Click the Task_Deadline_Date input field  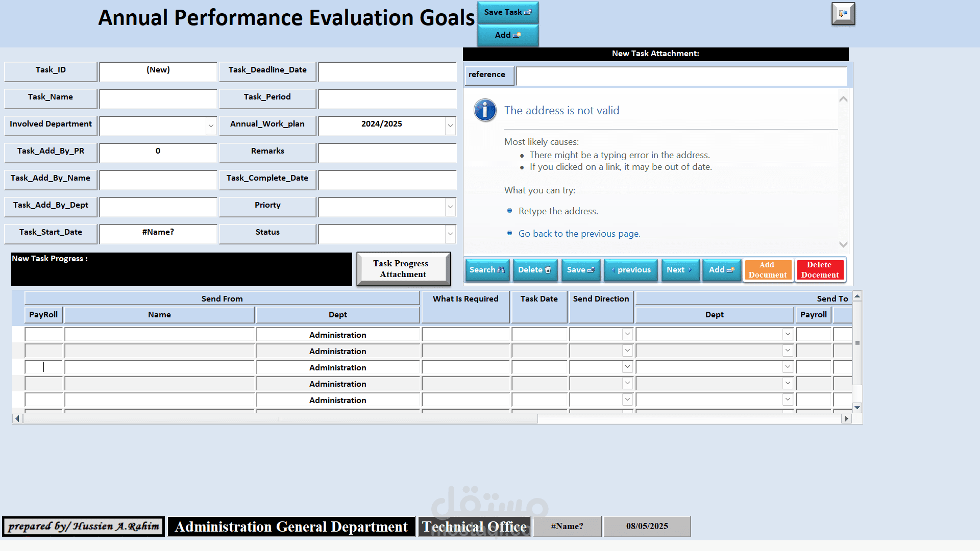coord(387,72)
